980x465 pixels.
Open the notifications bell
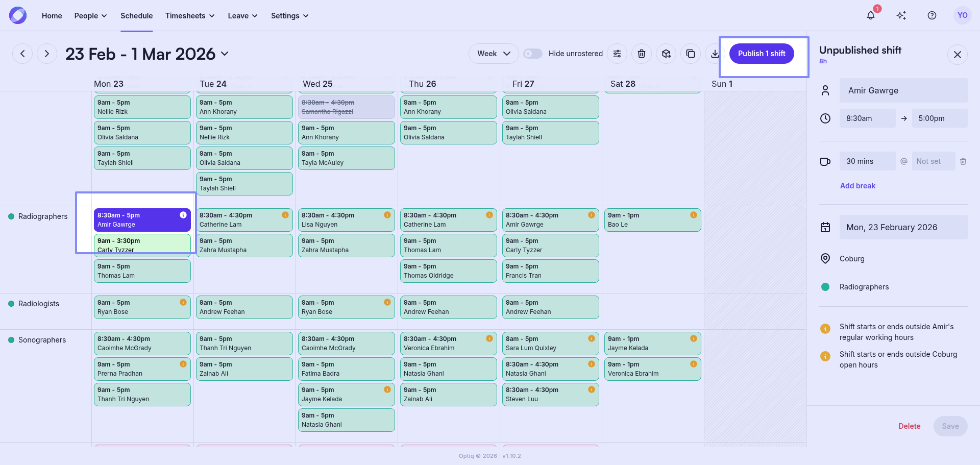coord(871,15)
